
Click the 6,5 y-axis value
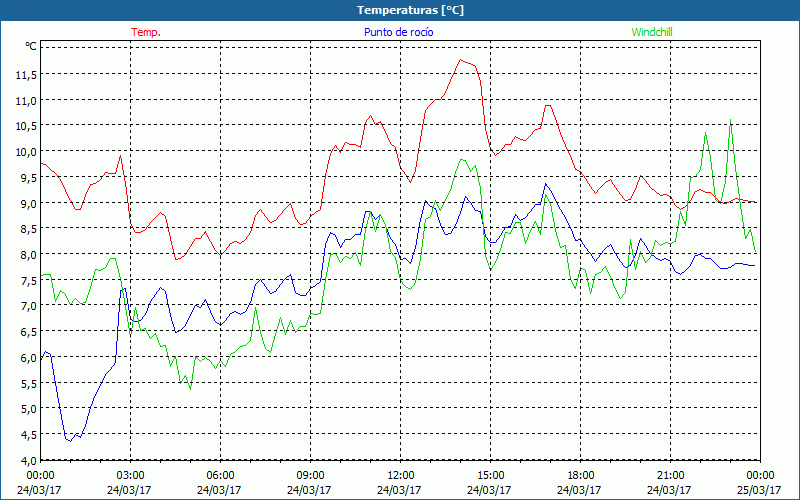click(x=29, y=332)
